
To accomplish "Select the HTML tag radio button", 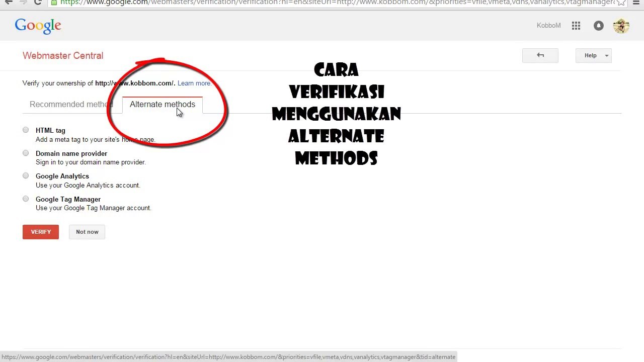I will [26, 130].
